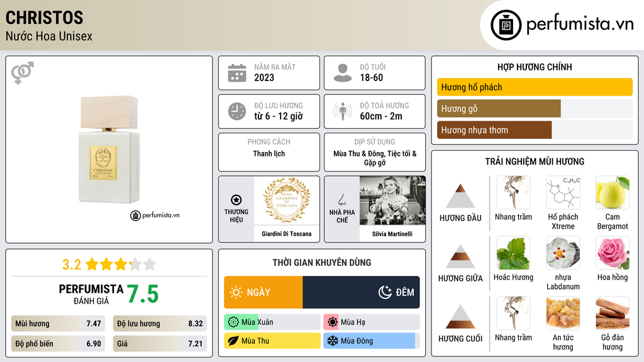Click the sun icon for Mùa Hạ
Screen dimensions: 644x362
pyautogui.click(x=333, y=322)
